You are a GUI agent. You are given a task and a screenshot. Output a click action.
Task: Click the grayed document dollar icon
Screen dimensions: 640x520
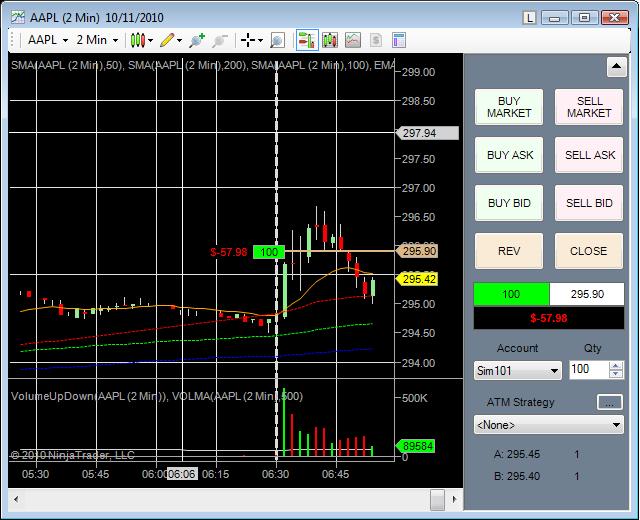pos(376,40)
